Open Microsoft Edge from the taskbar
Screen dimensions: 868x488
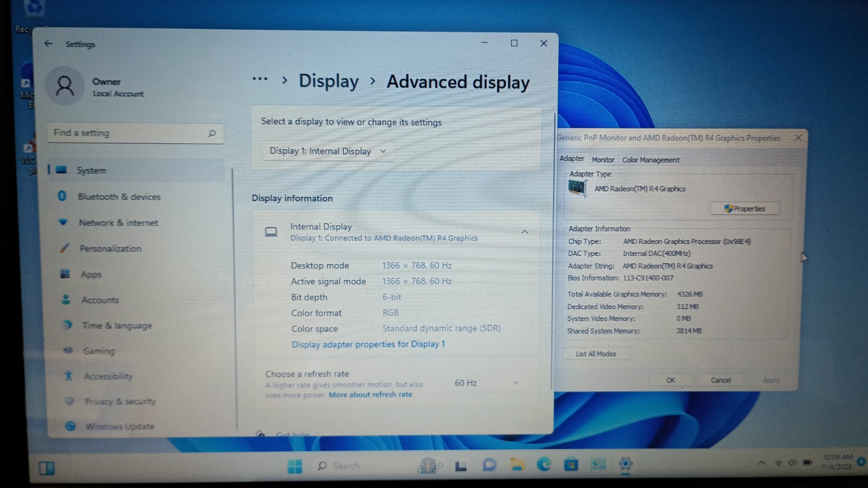[x=544, y=464]
